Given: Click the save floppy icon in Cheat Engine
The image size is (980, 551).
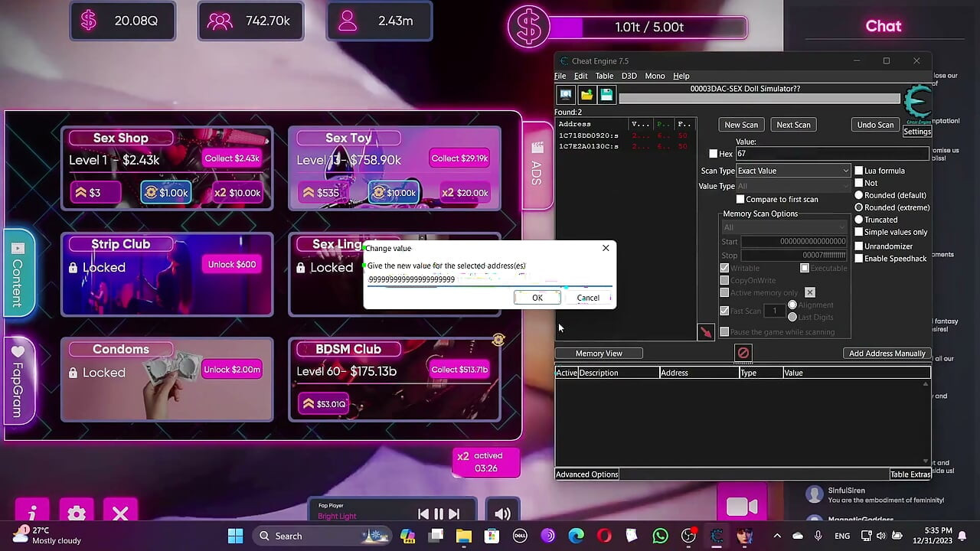Looking at the screenshot, I should [x=606, y=95].
